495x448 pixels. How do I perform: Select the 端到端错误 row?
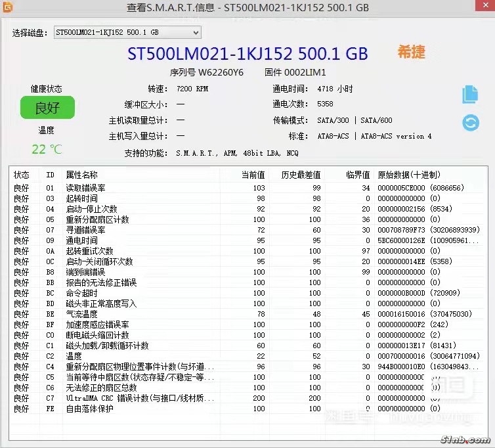coord(247,272)
